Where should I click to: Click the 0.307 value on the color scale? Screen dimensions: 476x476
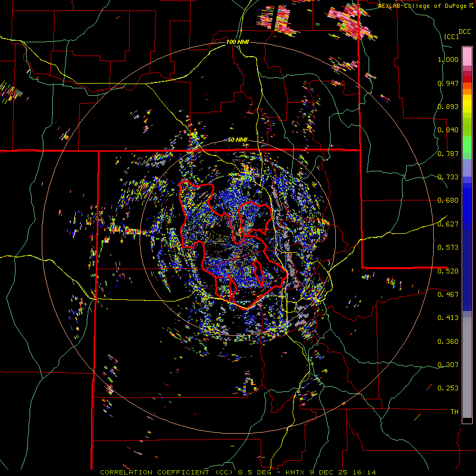click(448, 365)
